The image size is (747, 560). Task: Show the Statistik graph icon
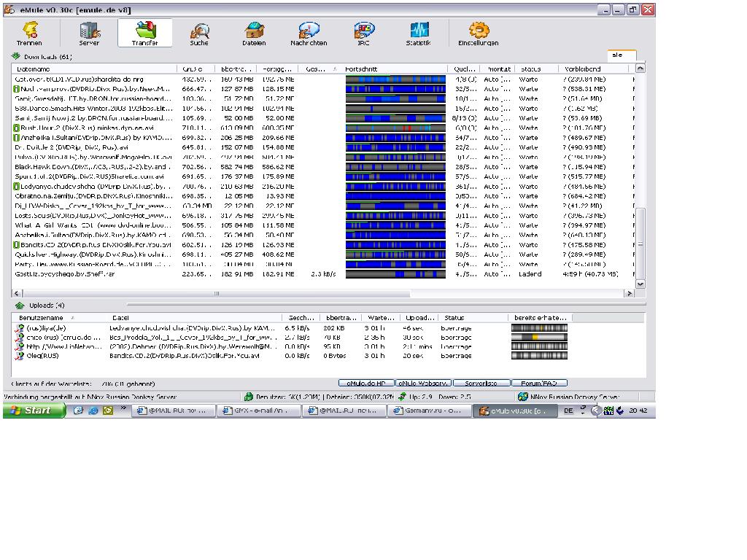[x=419, y=30]
